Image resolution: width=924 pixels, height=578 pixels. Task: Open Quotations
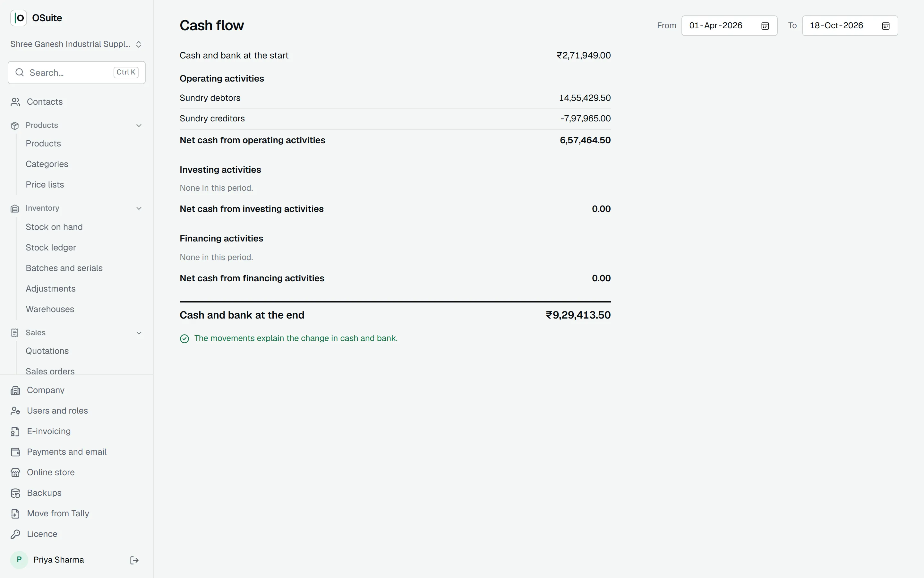click(x=47, y=351)
